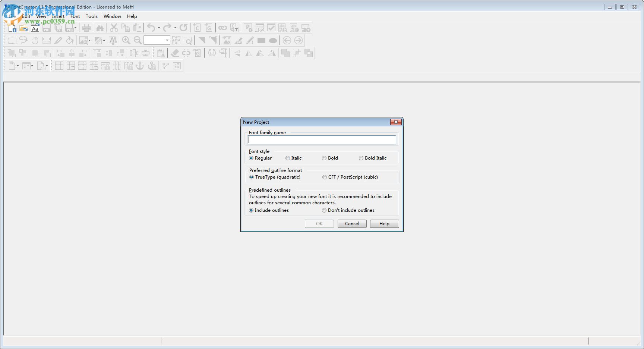
Task: Click the paint bucket fill icon
Action: 70,40
